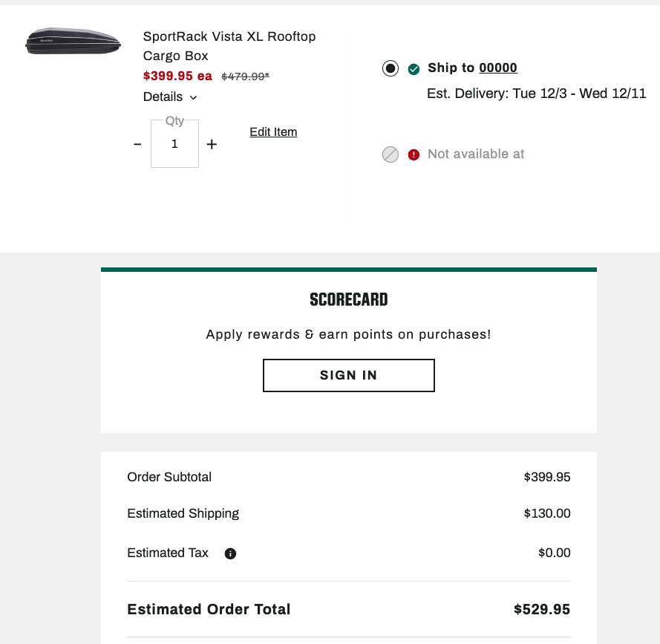The width and height of the screenshot is (660, 644).
Task: Open the SportRack Vista XL product title
Action: (229, 46)
